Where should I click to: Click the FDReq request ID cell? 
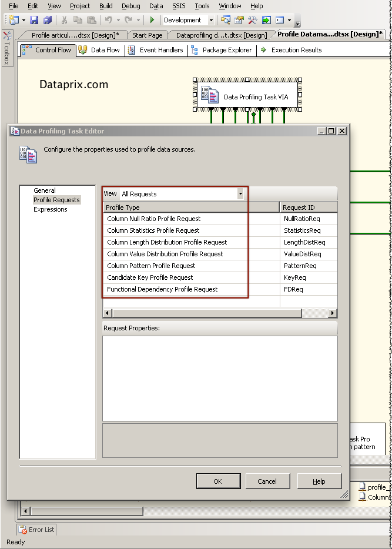point(309,289)
